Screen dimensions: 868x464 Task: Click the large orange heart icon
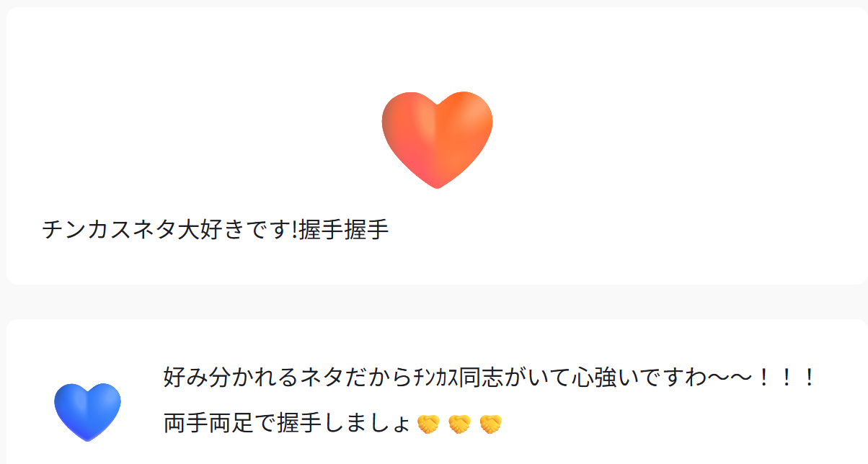(x=437, y=140)
